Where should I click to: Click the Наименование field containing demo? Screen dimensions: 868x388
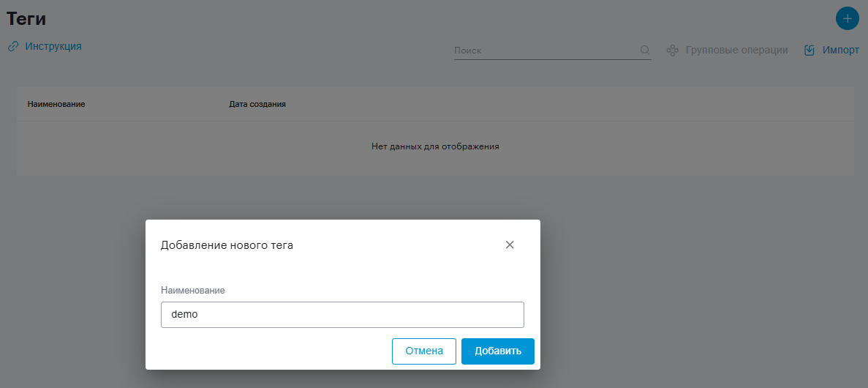tap(342, 315)
